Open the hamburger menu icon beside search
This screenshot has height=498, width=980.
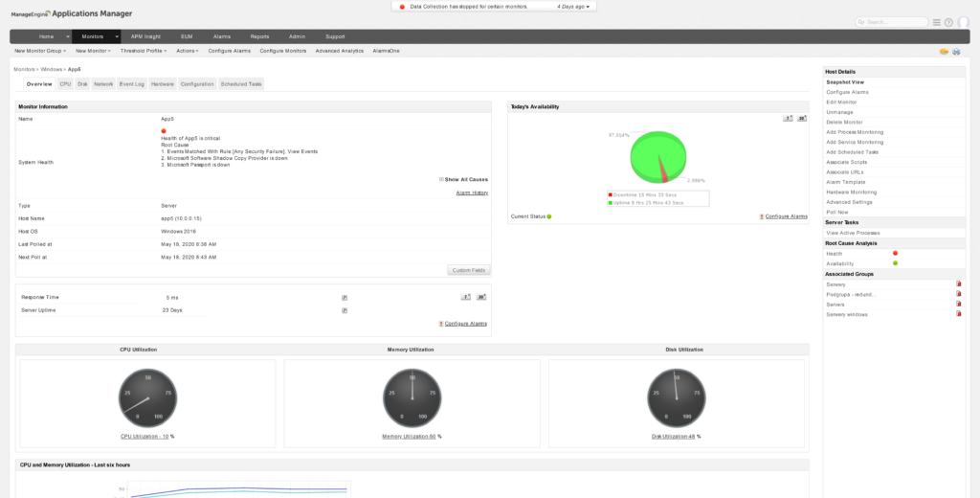pos(936,22)
